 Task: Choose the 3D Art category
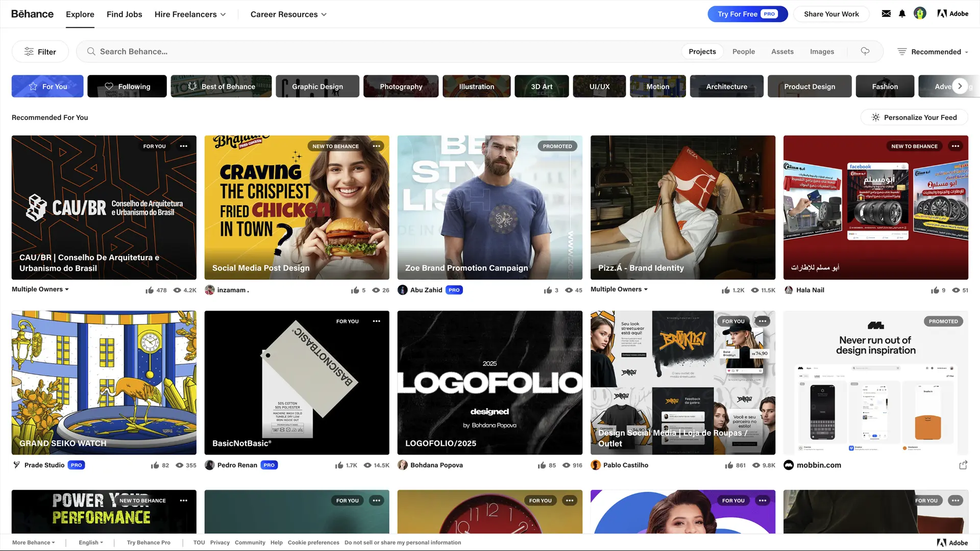coord(542,86)
